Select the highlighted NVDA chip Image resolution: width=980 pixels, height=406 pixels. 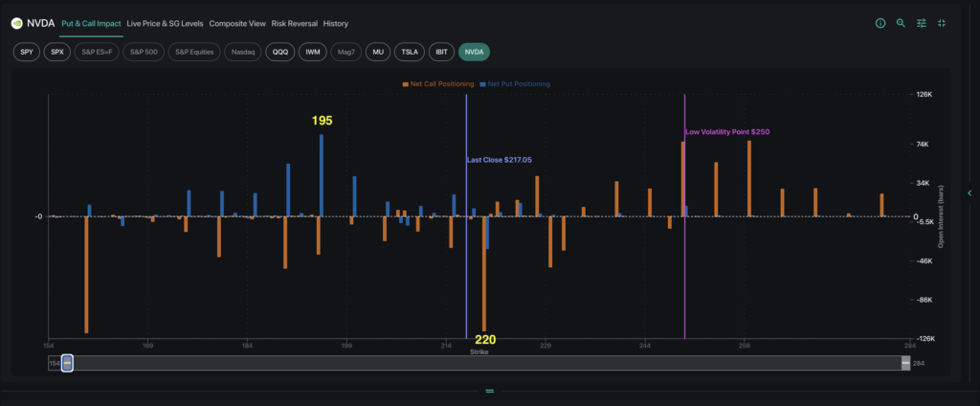pos(474,52)
